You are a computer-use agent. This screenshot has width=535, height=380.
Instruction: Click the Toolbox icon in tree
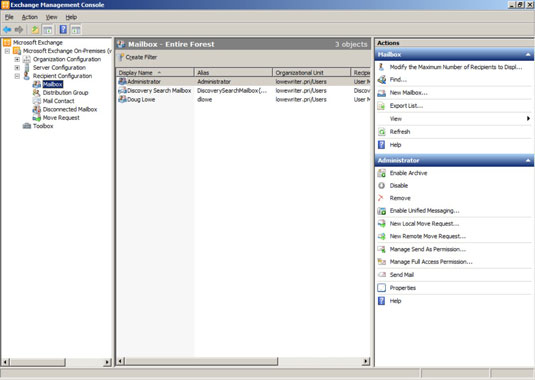pos(27,126)
